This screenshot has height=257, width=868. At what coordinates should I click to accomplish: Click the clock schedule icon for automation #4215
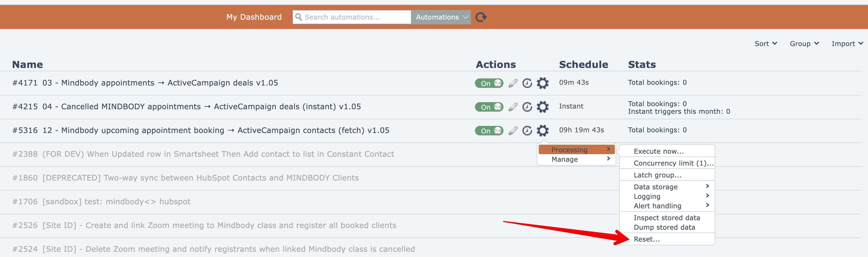[x=527, y=107]
